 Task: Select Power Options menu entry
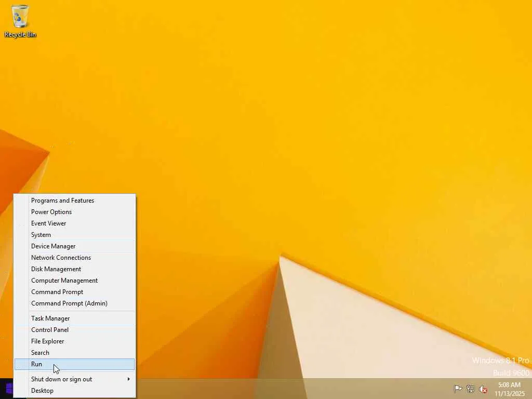coord(74,212)
